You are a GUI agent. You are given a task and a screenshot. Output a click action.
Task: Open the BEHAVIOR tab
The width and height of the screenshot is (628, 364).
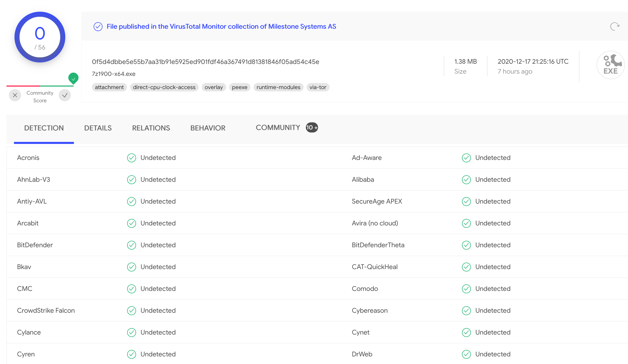click(208, 128)
